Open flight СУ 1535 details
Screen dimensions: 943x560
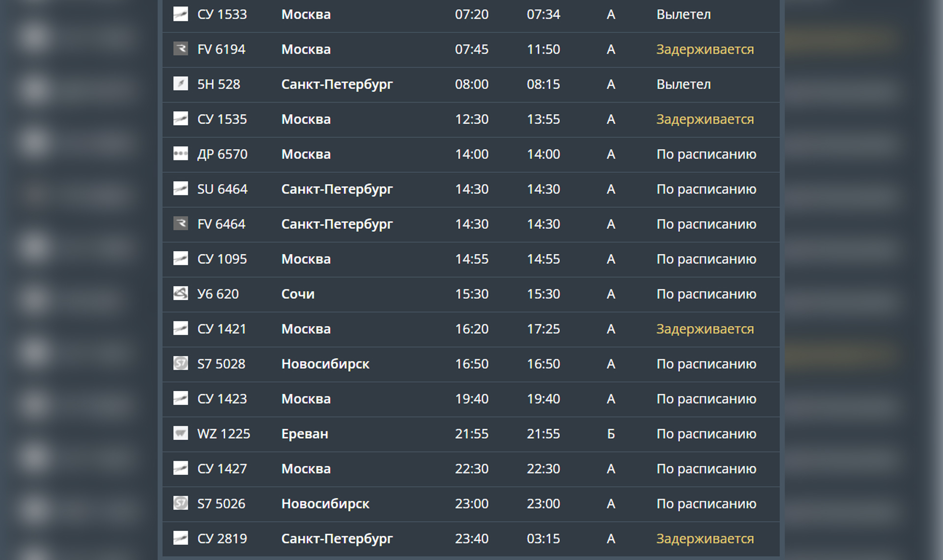(x=222, y=119)
